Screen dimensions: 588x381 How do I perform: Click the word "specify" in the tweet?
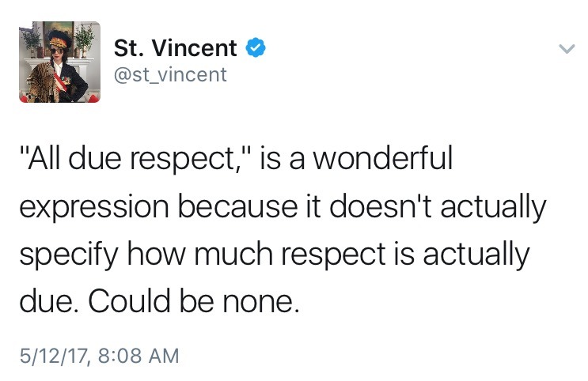67,255
